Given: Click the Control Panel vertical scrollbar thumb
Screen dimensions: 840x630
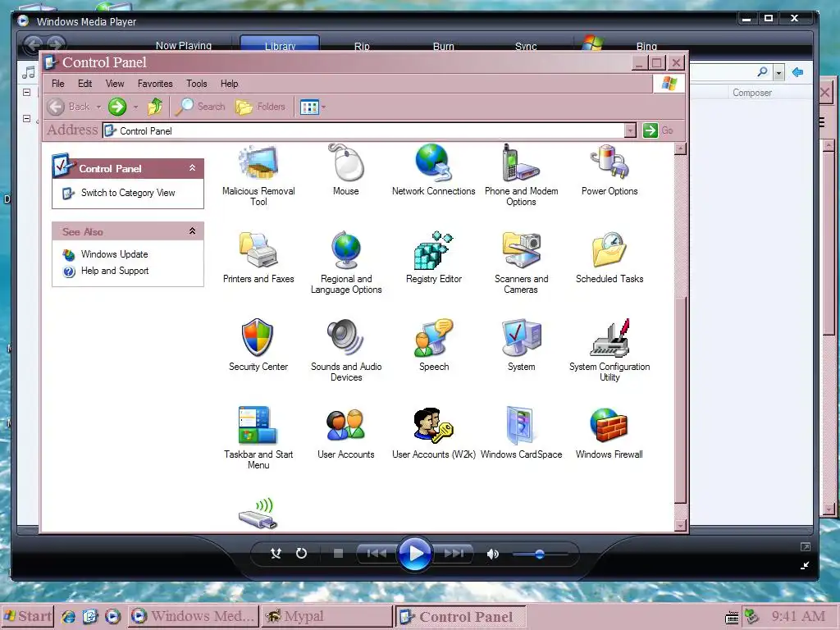Looking at the screenshot, I should coord(680,399).
